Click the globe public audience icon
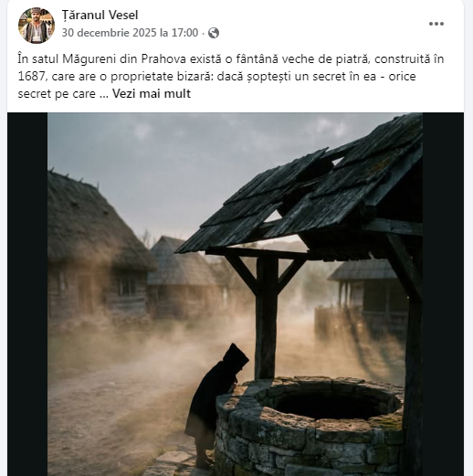This screenshot has height=476, width=473. coord(214,33)
